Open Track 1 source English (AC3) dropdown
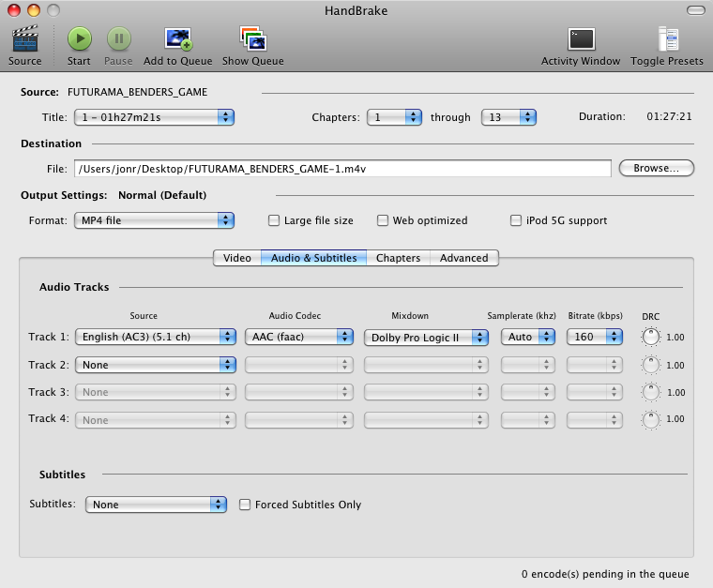This screenshot has height=588, width=713. tap(156, 337)
